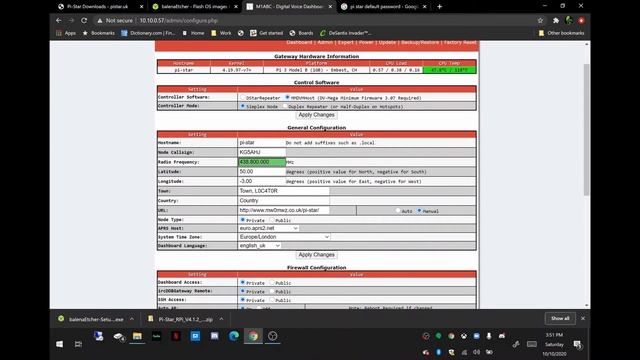640x360 pixels.
Task: Go back using the browser back arrow
Action: [x=59, y=20]
